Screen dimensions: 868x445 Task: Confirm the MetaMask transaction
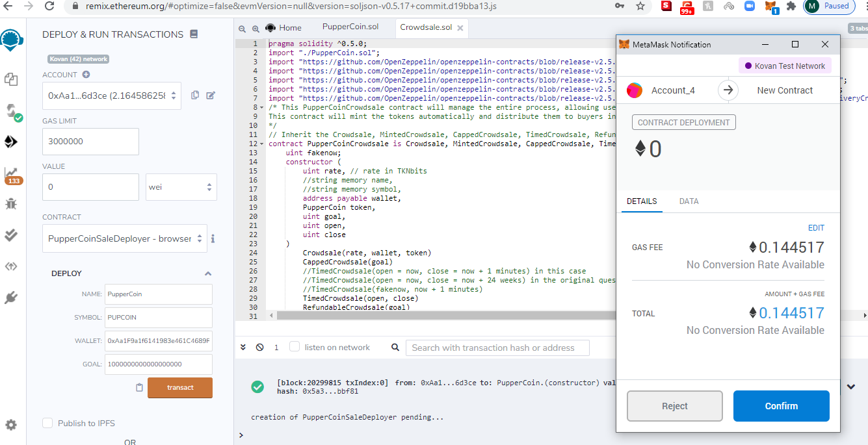point(782,406)
